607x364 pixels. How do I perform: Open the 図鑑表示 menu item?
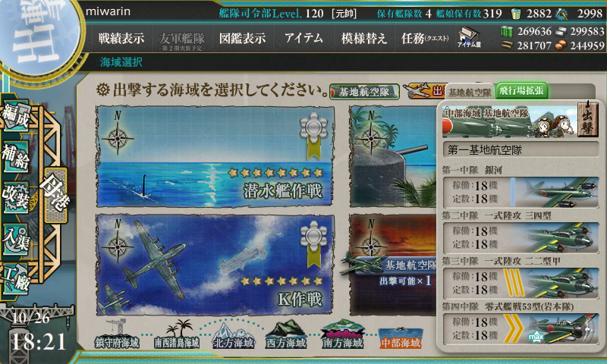(x=242, y=38)
